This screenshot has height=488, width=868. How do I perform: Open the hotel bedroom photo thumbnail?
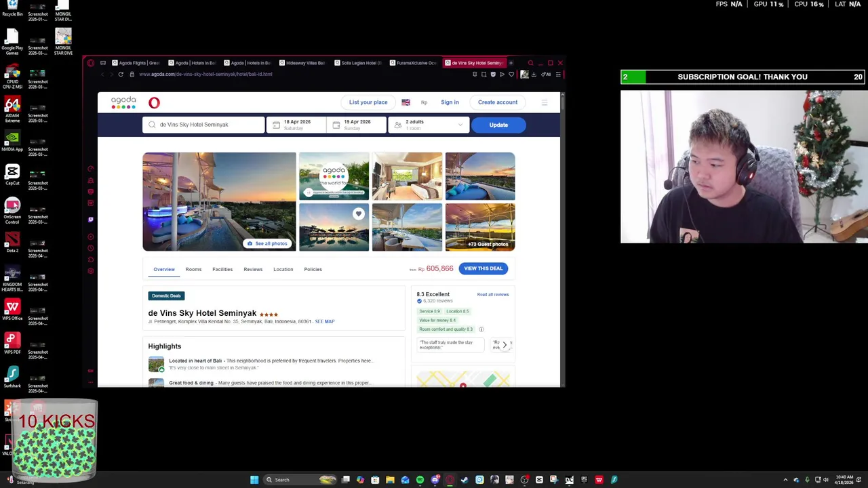[407, 177]
